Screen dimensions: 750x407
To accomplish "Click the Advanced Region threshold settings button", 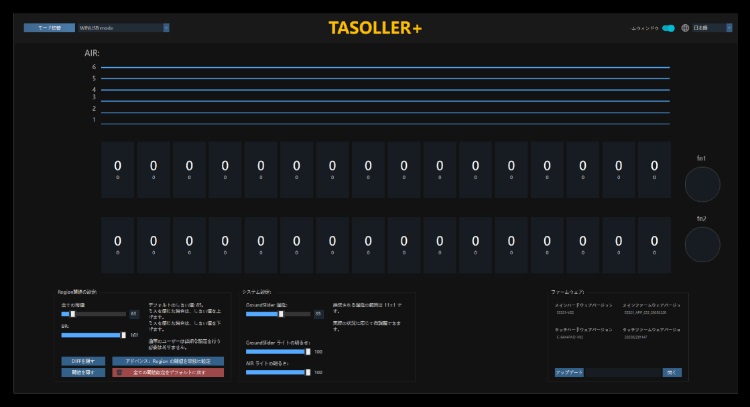I will (168, 361).
